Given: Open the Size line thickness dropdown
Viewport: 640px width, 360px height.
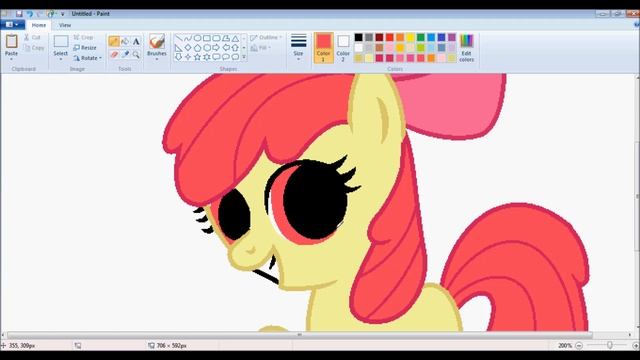Looking at the screenshot, I should coord(298,48).
